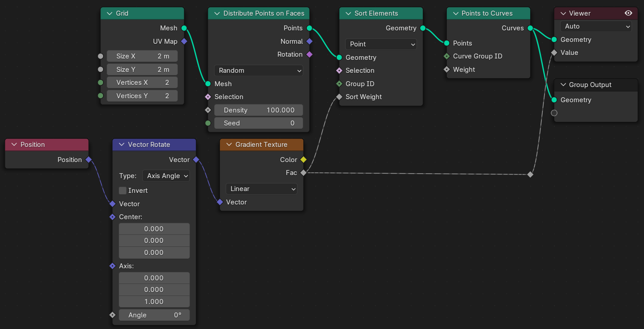Collapse the Position node
644x329 pixels.
[14, 145]
